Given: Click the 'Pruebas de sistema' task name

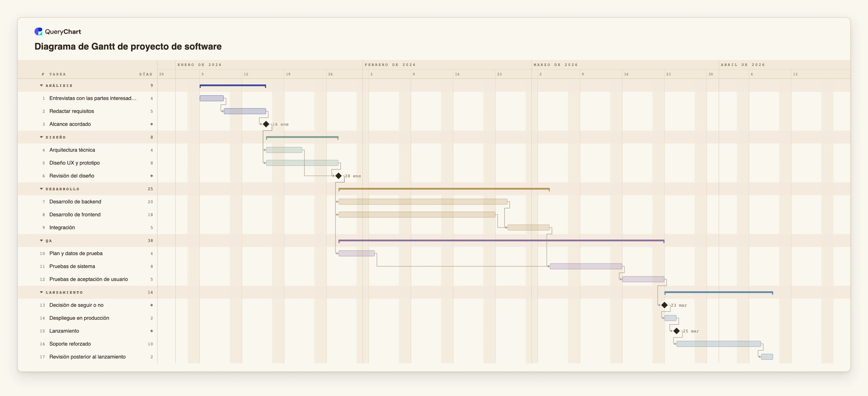Looking at the screenshot, I should pyautogui.click(x=72, y=266).
